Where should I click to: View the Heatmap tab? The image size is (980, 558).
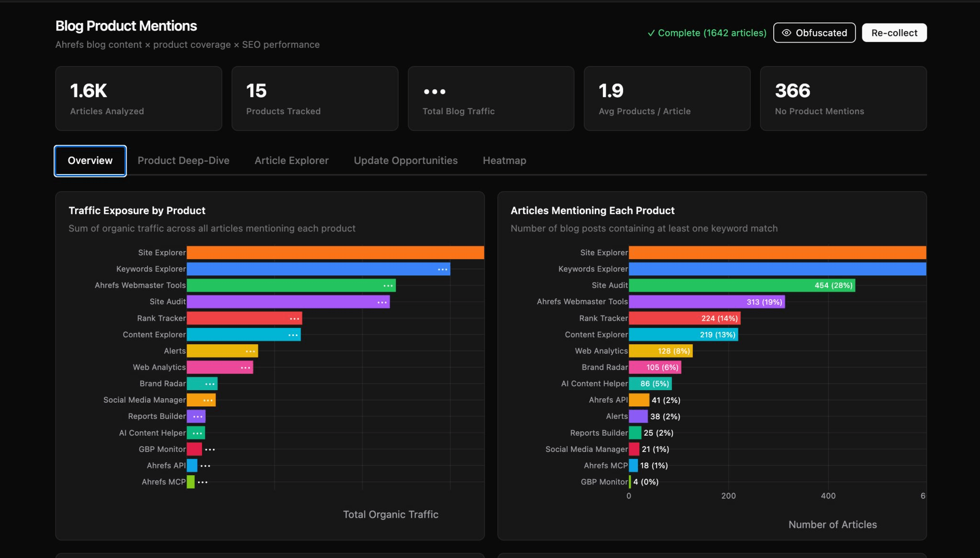(x=504, y=160)
